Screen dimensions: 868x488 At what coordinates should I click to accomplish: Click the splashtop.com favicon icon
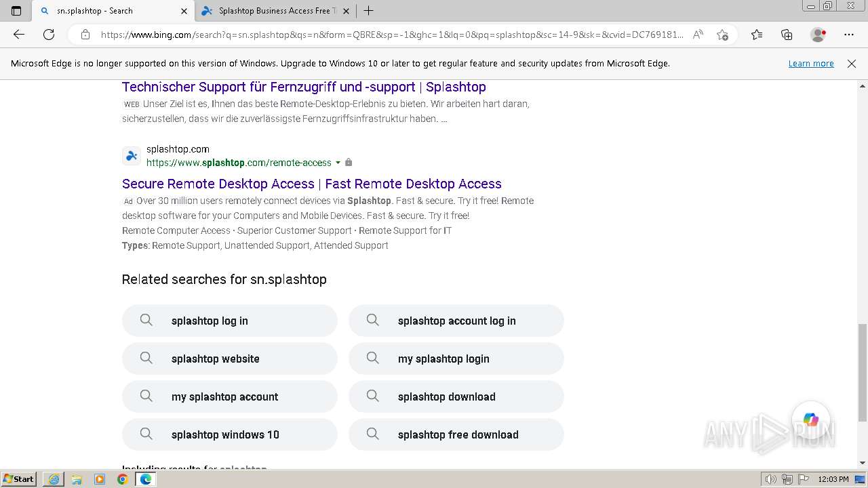coord(132,156)
